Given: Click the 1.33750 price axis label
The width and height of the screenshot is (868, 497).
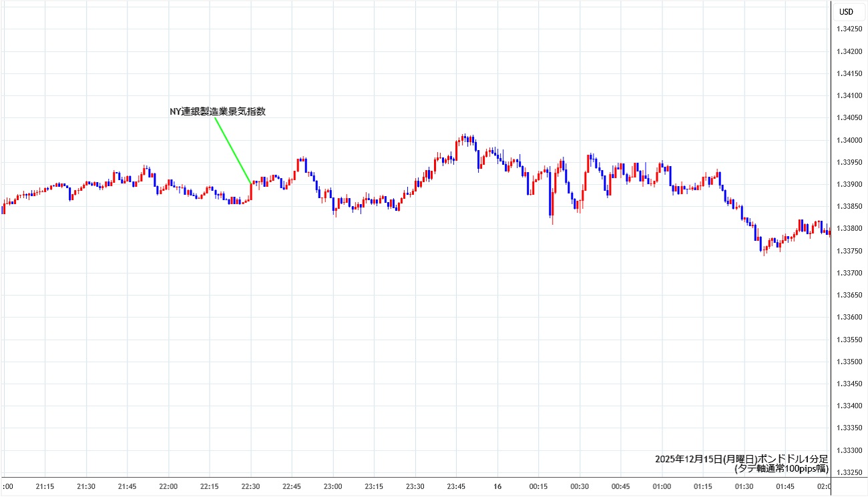Looking at the screenshot, I should click(849, 251).
